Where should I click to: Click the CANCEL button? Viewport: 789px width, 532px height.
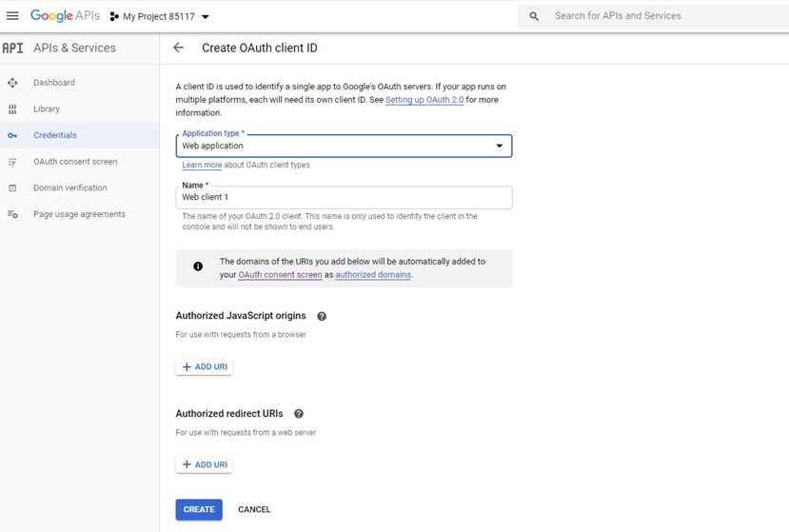(x=254, y=509)
